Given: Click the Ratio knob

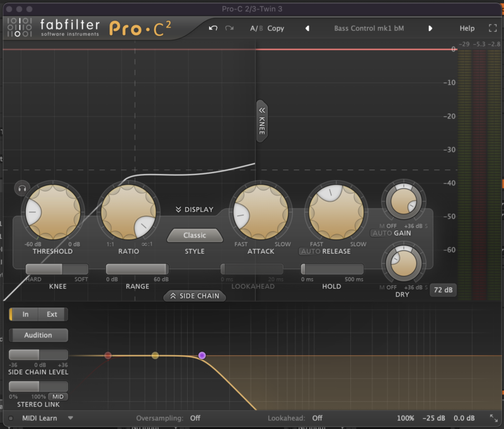Looking at the screenshot, I should (x=129, y=212).
